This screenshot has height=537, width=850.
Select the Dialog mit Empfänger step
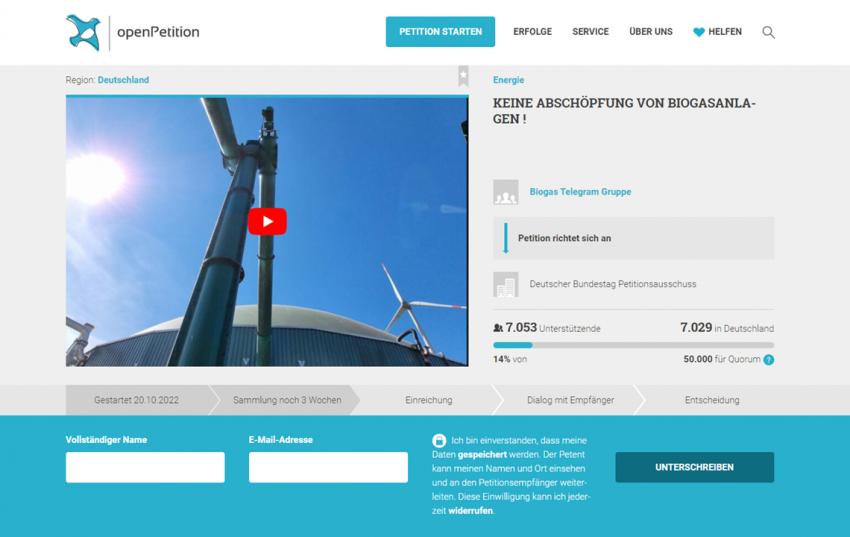(570, 400)
